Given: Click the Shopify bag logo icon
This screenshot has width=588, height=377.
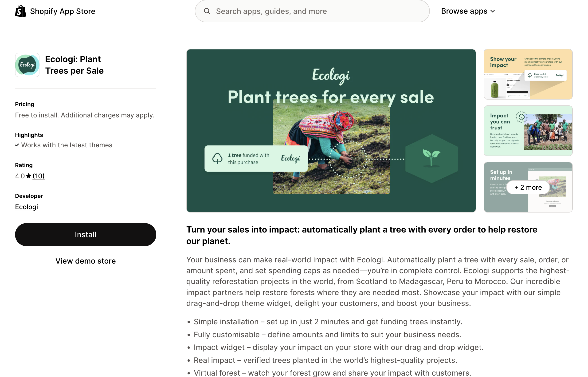Looking at the screenshot, I should (20, 11).
